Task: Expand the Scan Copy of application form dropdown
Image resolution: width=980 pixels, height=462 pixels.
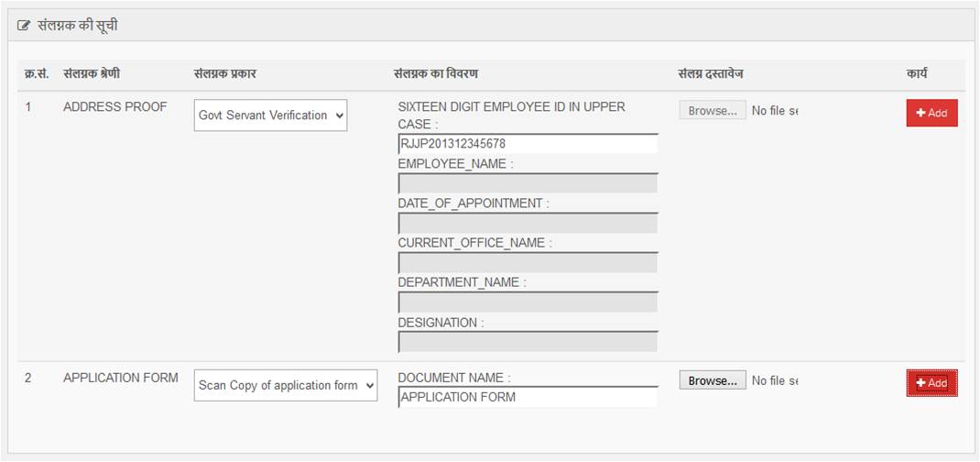Action: click(x=286, y=386)
